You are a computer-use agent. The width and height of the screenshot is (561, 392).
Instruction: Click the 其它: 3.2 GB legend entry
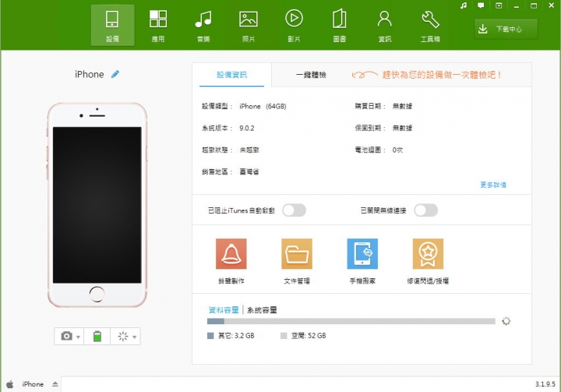click(231, 336)
